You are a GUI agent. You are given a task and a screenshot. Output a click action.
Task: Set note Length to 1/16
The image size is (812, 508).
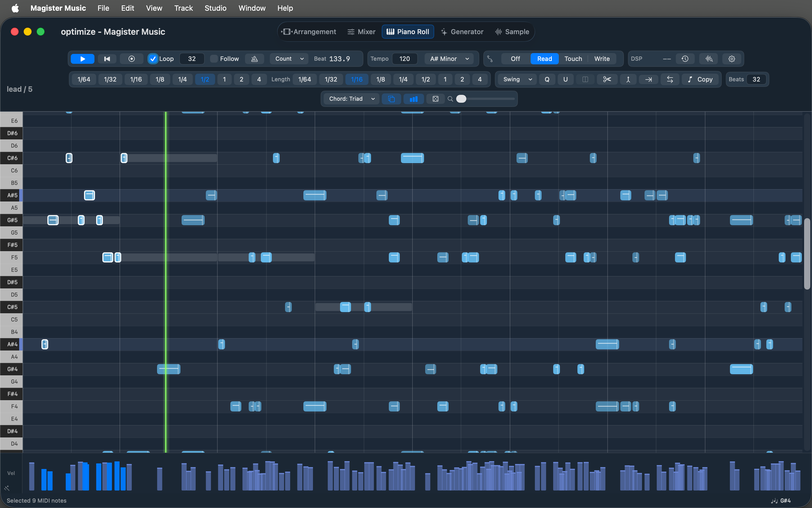click(x=357, y=79)
